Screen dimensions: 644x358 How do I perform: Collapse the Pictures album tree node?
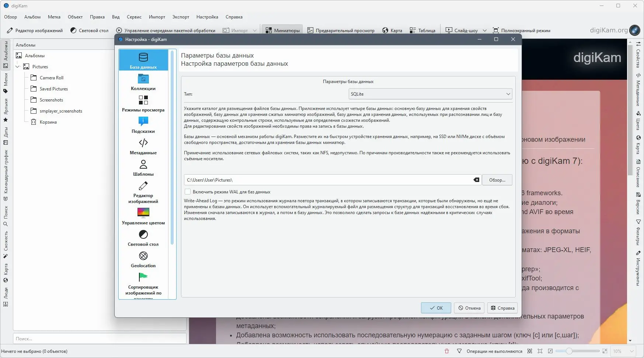point(17,67)
